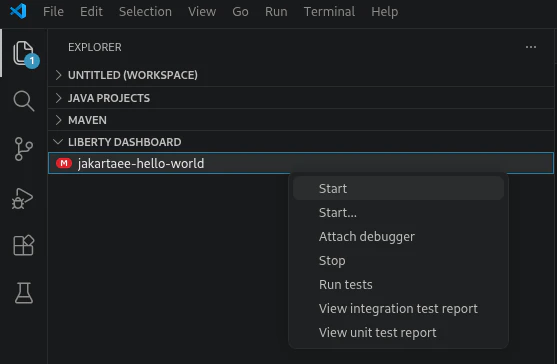Click the Maven M icon beside jakartaee-hello-world
This screenshot has height=364, width=557.
[x=64, y=163]
